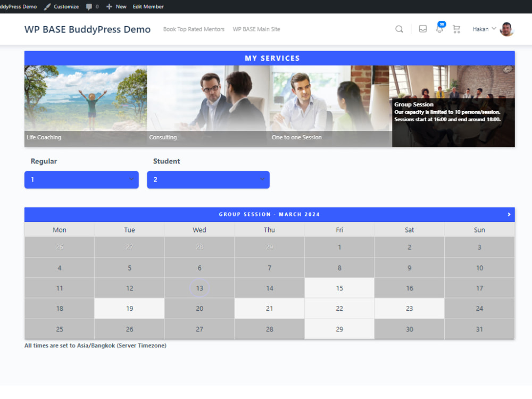Pick March 29 on the calendar
The width and height of the screenshot is (532, 399).
click(x=339, y=329)
